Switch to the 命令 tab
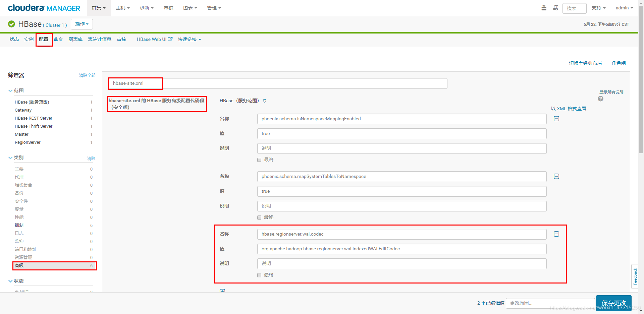 pos(58,39)
